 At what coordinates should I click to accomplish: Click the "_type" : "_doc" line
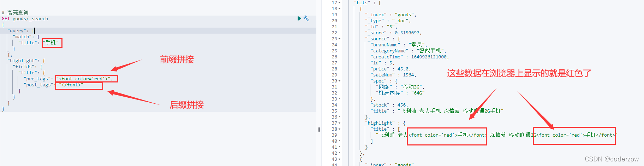pos(388,21)
